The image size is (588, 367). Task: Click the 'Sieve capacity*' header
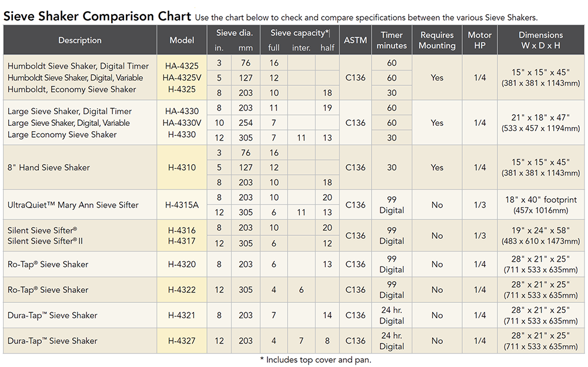(300, 33)
